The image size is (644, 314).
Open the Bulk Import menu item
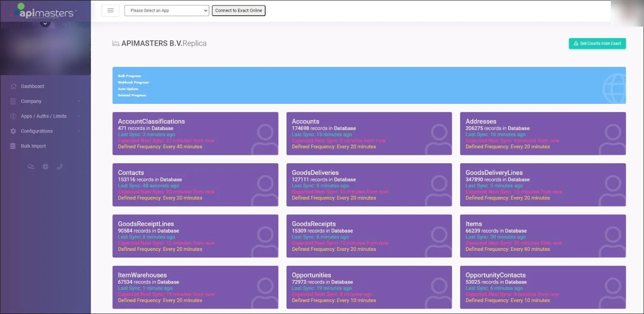45,146
